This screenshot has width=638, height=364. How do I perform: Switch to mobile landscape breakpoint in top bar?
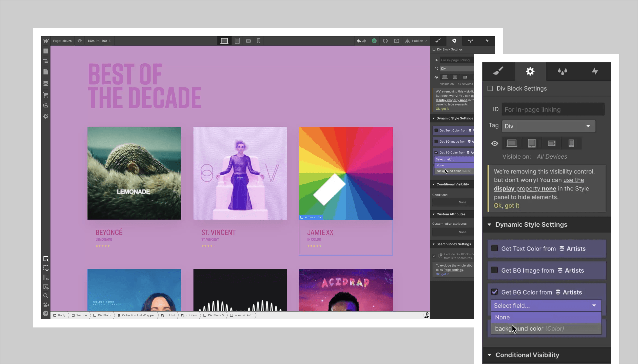point(248,41)
